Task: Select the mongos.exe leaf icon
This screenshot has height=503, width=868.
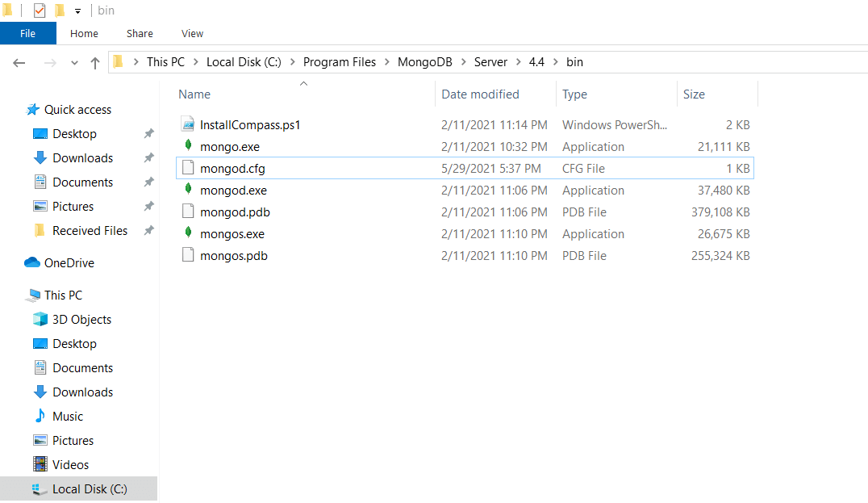Action: pos(188,233)
